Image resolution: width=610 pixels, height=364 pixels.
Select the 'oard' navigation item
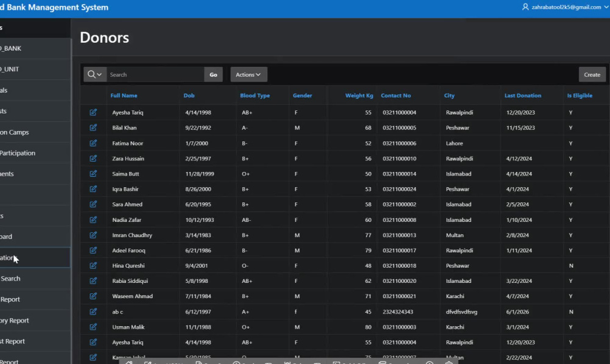pos(35,237)
